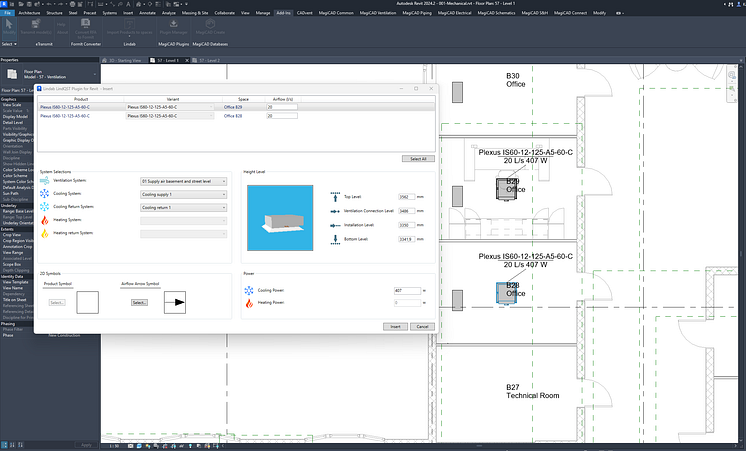Click the blue product preview thumbnail
This screenshot has width=746, height=451.
(x=280, y=218)
